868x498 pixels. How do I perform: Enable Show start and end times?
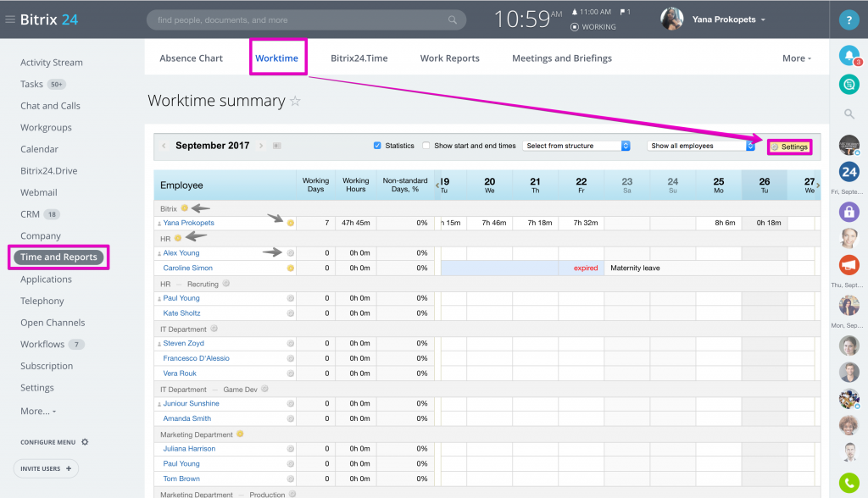pyautogui.click(x=426, y=146)
